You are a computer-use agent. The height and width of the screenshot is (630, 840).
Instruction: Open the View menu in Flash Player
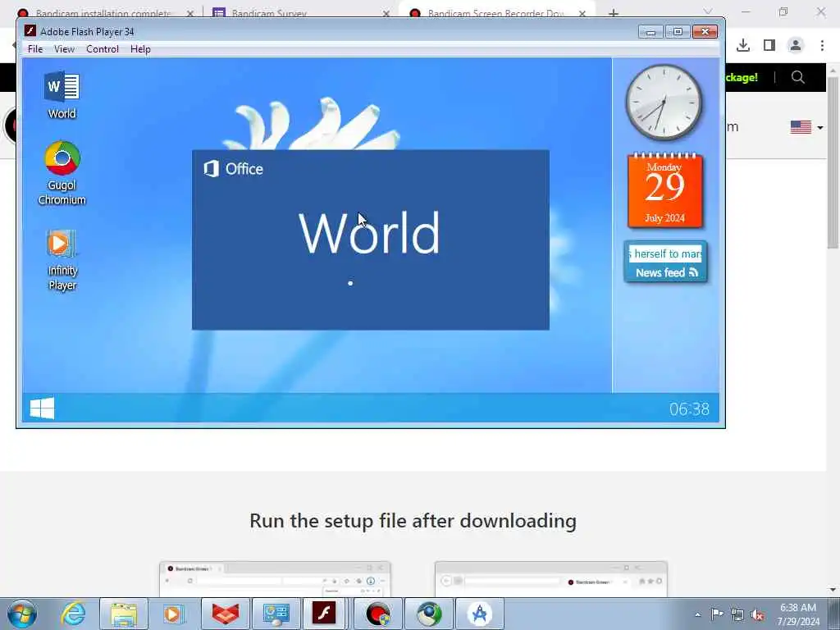coord(64,48)
